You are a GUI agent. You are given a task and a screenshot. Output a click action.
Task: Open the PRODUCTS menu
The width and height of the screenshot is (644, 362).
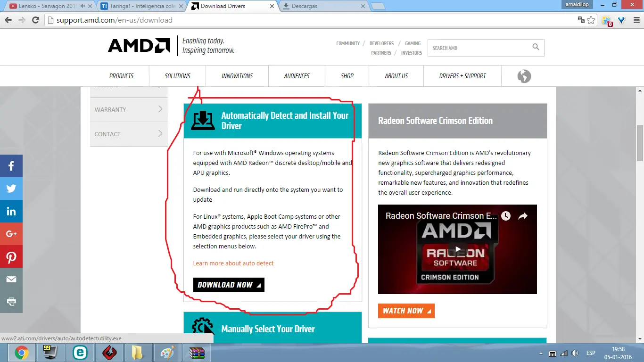pos(121,76)
